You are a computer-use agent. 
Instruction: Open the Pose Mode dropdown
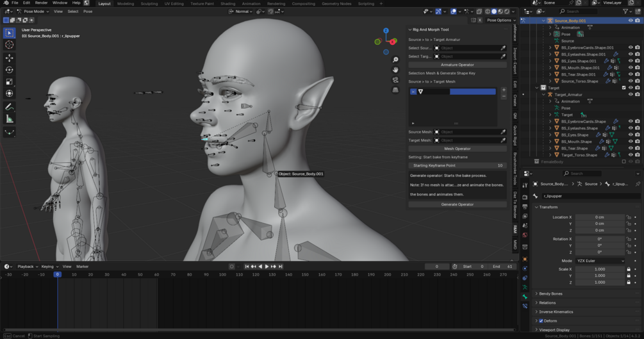(x=33, y=12)
